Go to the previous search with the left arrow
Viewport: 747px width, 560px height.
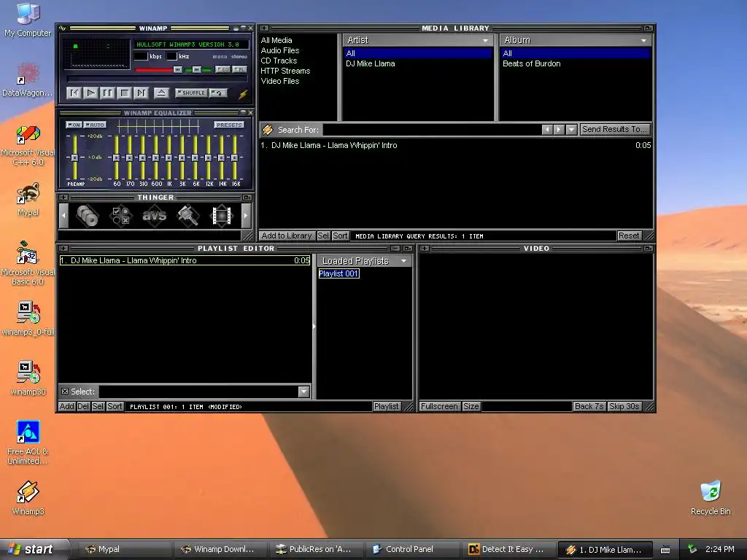pos(547,130)
